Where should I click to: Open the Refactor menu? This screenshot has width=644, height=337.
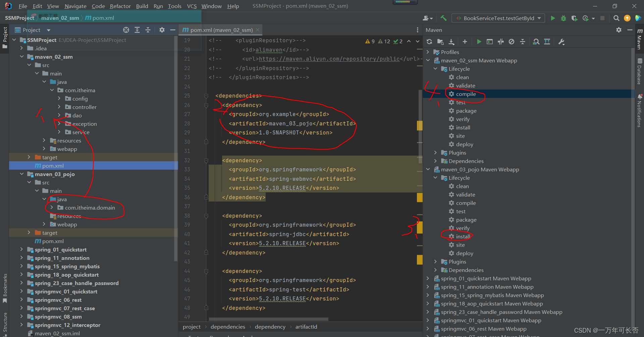click(120, 6)
